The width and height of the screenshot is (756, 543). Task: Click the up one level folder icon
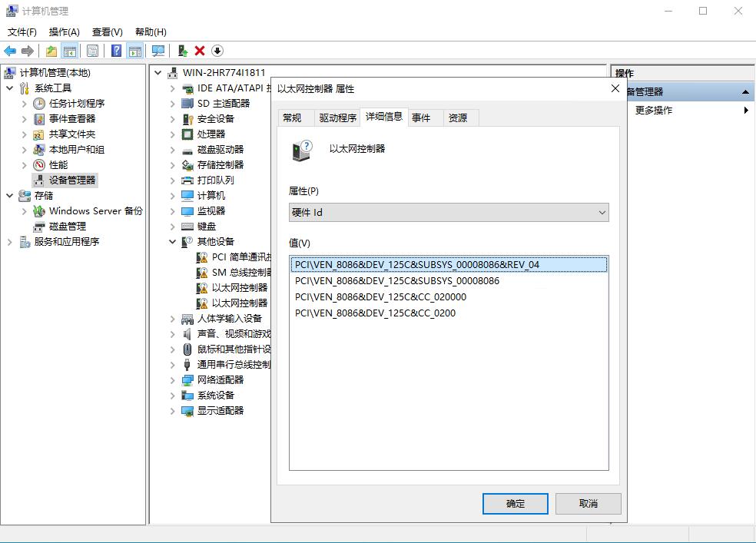(x=51, y=51)
